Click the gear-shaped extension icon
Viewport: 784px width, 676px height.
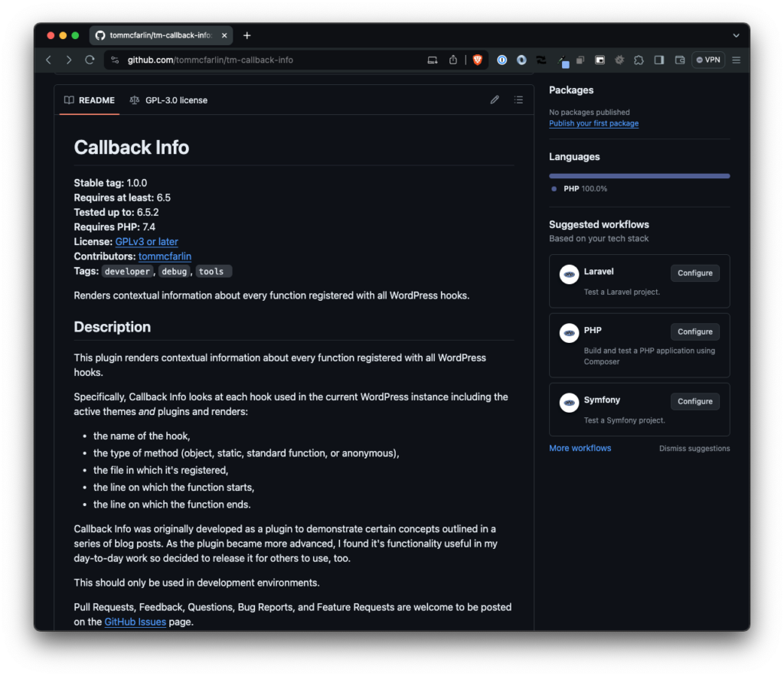tap(619, 60)
